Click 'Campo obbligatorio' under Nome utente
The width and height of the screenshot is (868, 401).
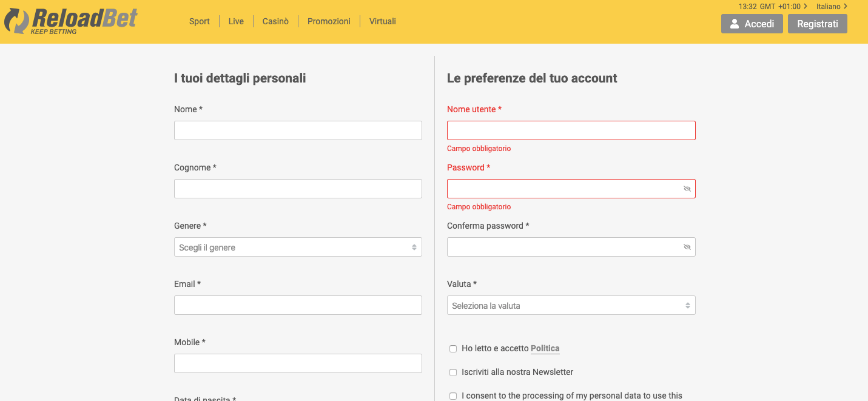(x=479, y=149)
